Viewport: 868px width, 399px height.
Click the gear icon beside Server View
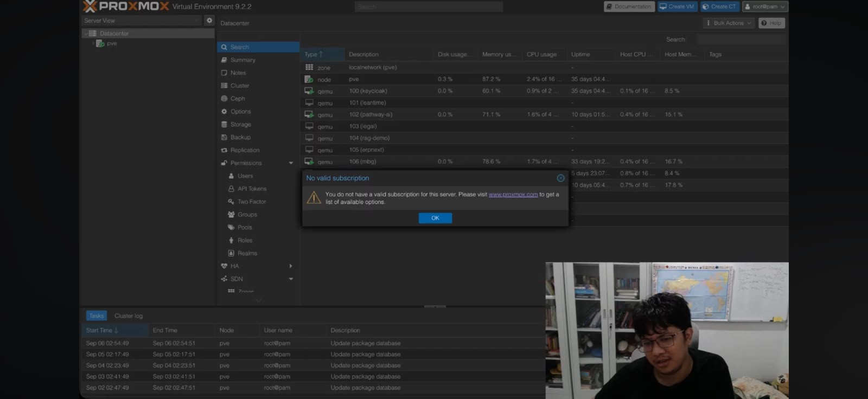pyautogui.click(x=209, y=21)
